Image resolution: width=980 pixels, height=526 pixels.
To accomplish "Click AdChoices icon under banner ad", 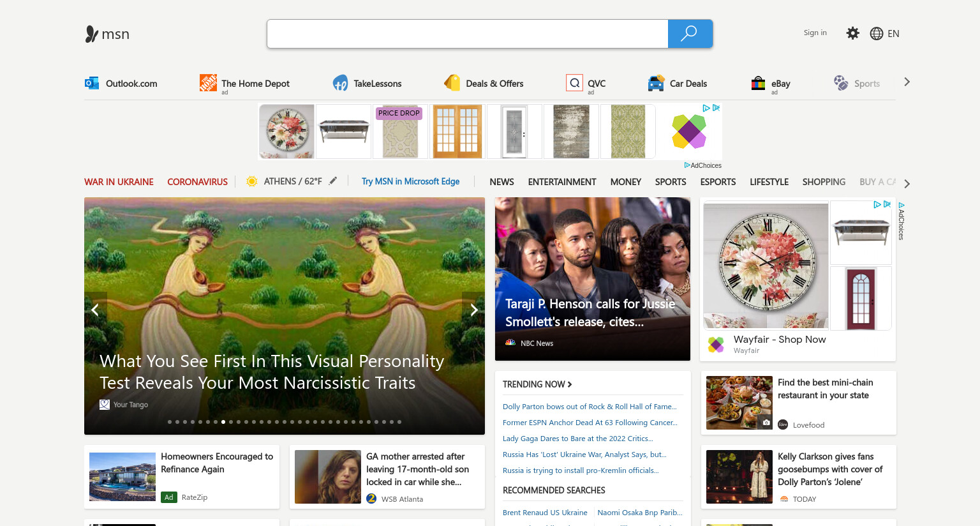I will coord(687,165).
